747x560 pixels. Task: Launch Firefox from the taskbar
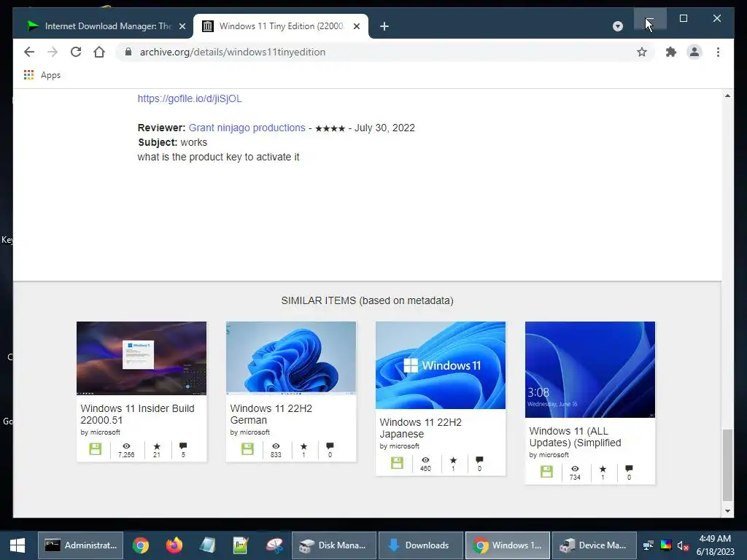coord(174,545)
